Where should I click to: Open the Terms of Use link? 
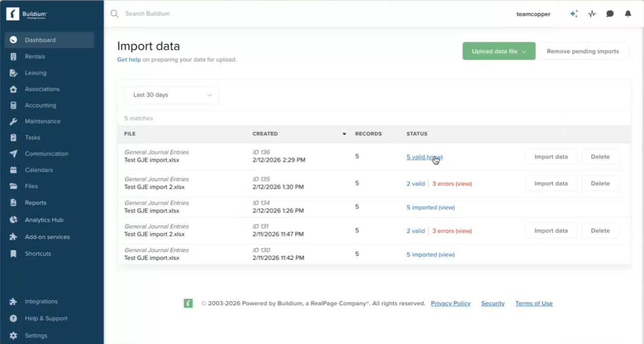[534, 303]
